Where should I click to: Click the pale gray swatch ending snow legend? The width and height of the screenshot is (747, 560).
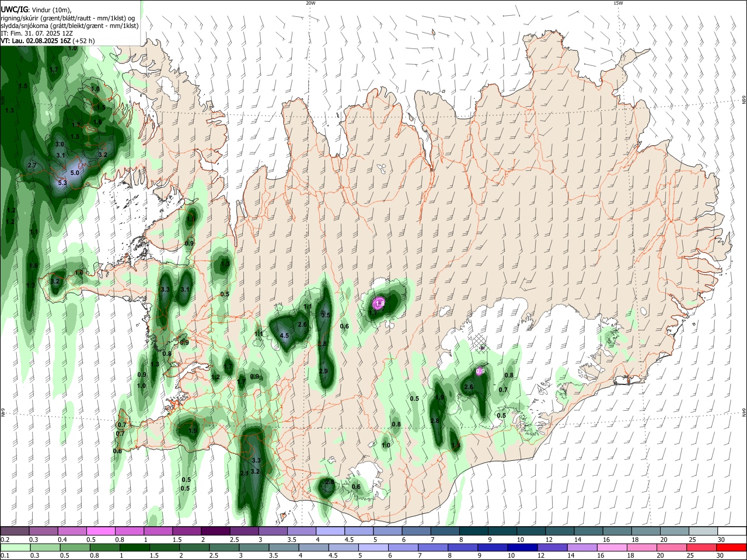pyautogui.click(x=703, y=531)
